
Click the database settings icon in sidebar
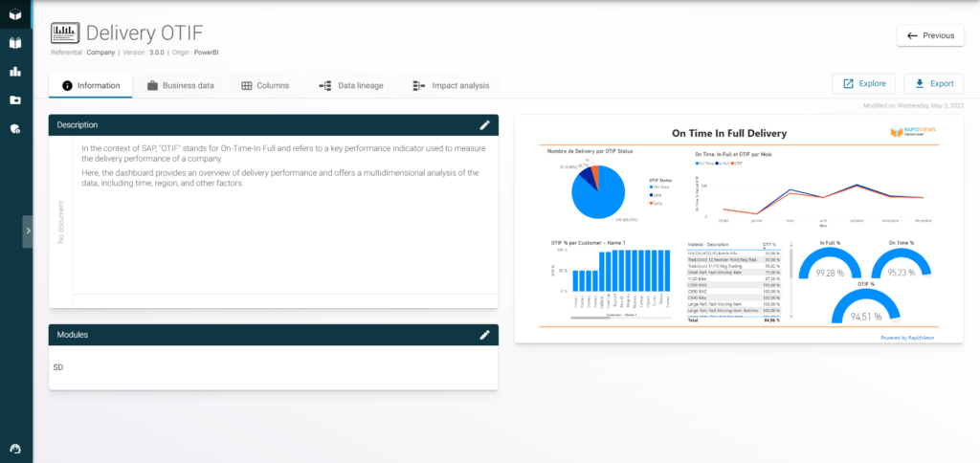[15, 128]
